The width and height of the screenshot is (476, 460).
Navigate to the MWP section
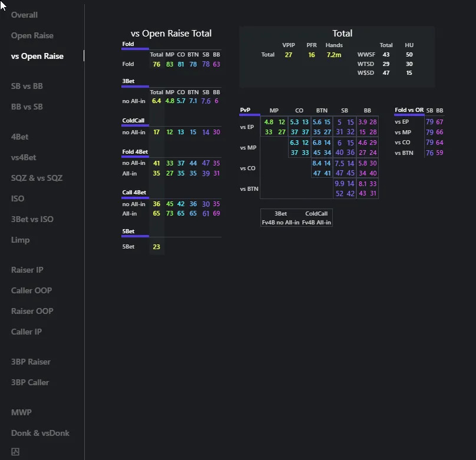pyautogui.click(x=21, y=412)
